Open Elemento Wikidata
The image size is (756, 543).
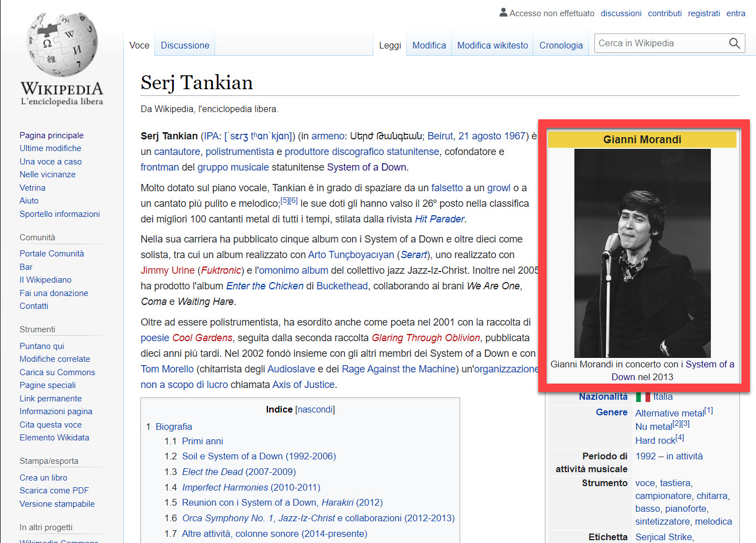[54, 438]
